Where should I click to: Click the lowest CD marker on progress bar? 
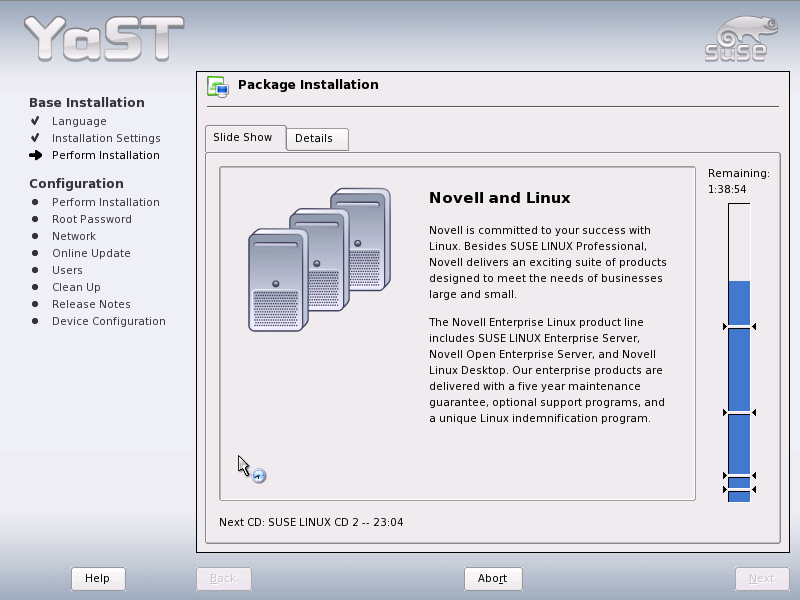(x=739, y=490)
